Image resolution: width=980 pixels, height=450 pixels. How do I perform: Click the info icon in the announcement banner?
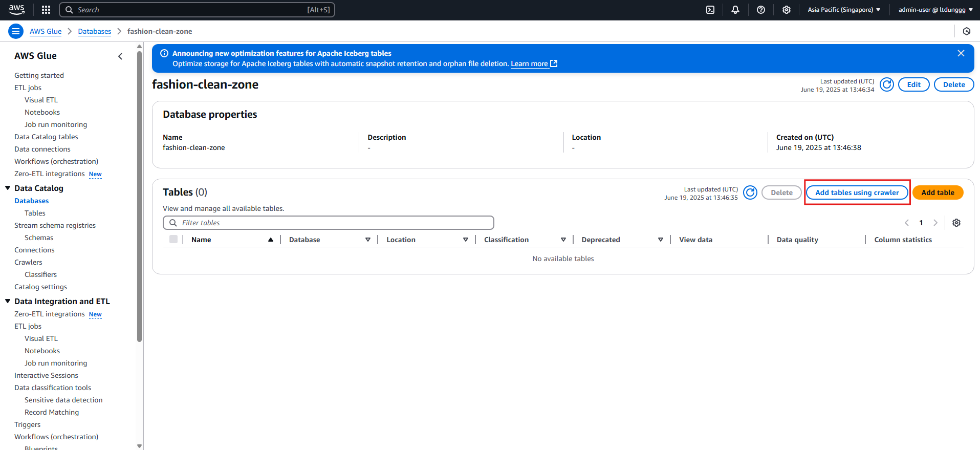[164, 53]
